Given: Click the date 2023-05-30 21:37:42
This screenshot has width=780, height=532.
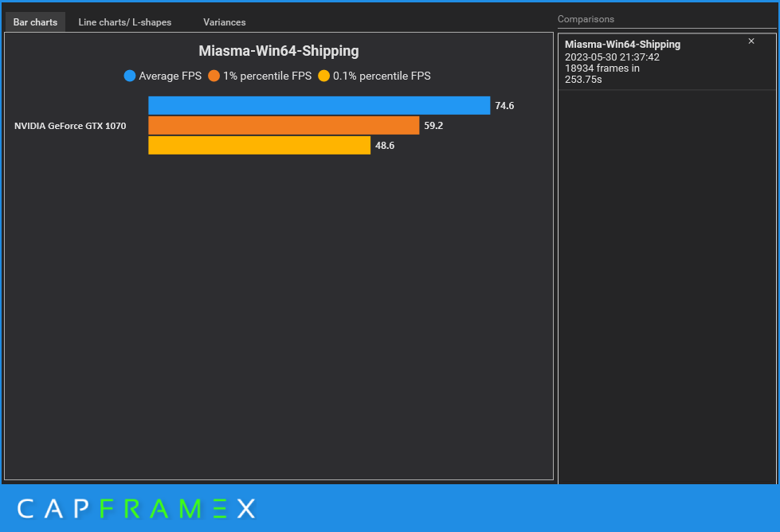Looking at the screenshot, I should 612,57.
